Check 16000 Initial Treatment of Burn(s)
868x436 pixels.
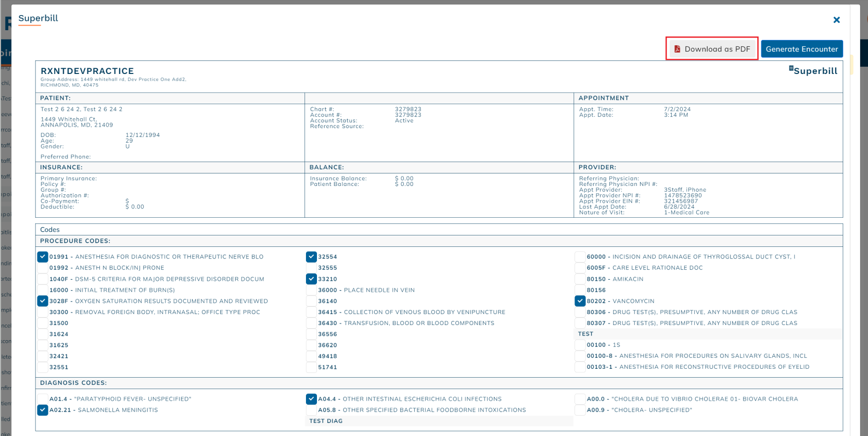tap(43, 290)
